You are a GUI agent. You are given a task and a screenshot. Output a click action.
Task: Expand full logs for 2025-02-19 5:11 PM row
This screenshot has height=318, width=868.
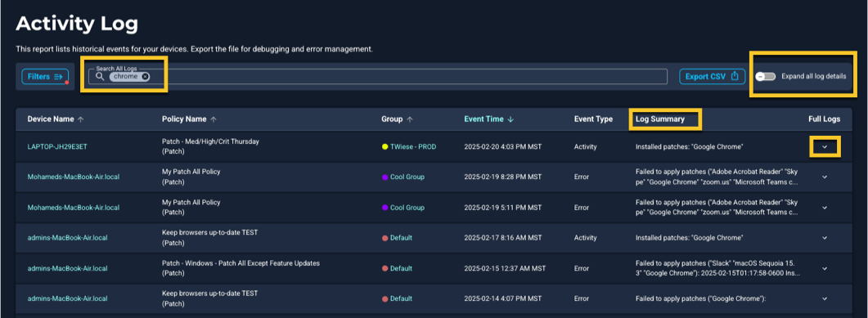click(x=825, y=208)
